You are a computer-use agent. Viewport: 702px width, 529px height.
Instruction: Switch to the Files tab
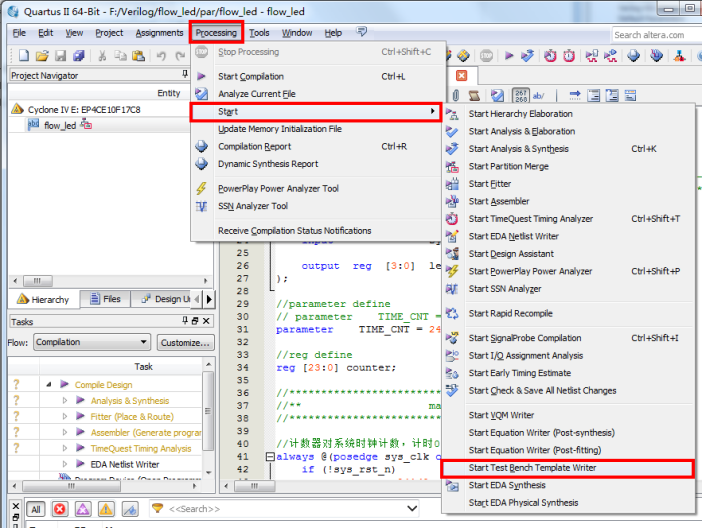click(x=105, y=299)
